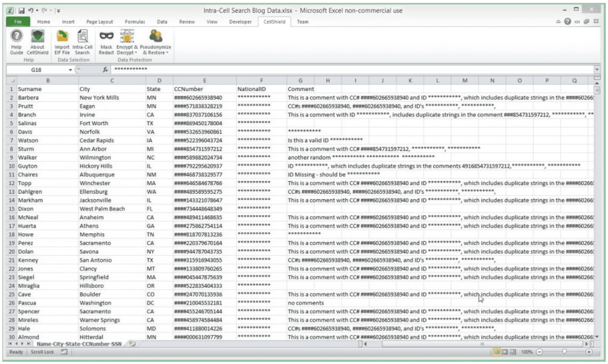Select all cells with corner button

[12, 80]
